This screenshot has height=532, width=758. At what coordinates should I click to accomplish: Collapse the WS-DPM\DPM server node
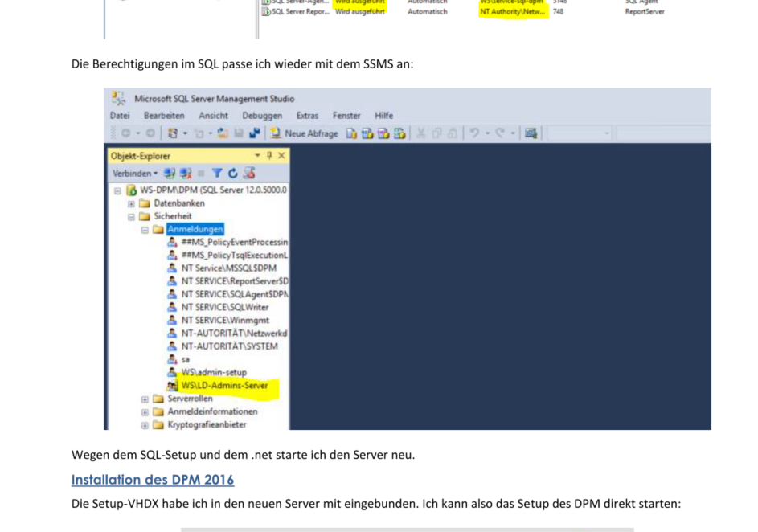click(117, 190)
